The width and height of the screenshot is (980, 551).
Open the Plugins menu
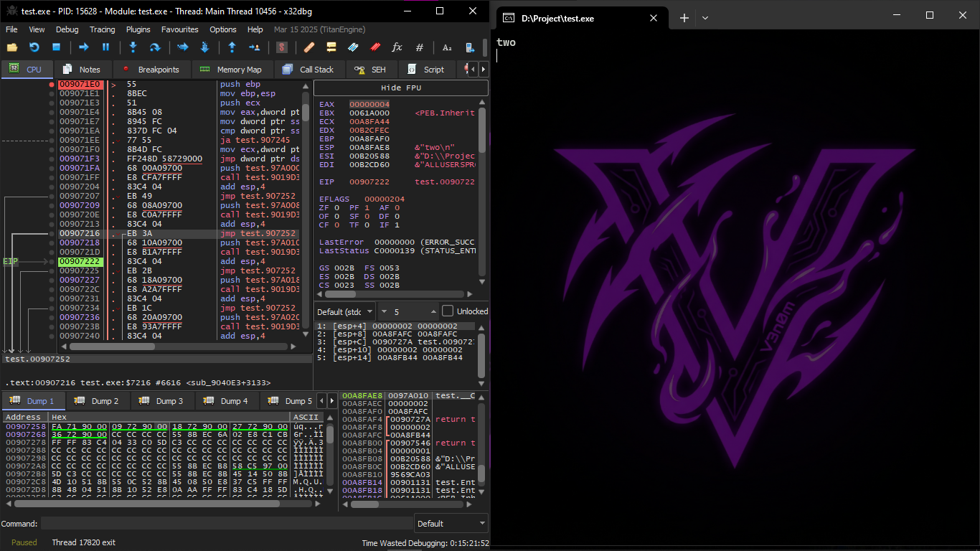[138, 29]
